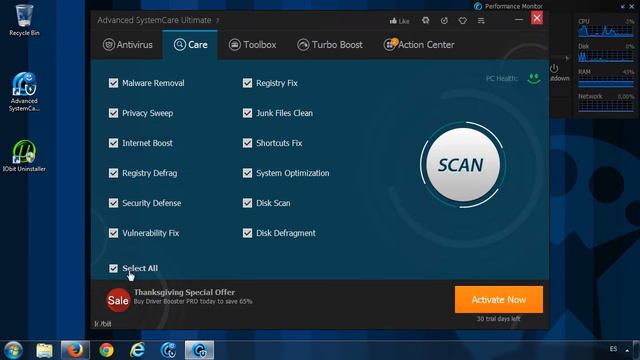Click the skin shirt icon
Image resolution: width=640 pixels, height=360 pixels.
462,20
